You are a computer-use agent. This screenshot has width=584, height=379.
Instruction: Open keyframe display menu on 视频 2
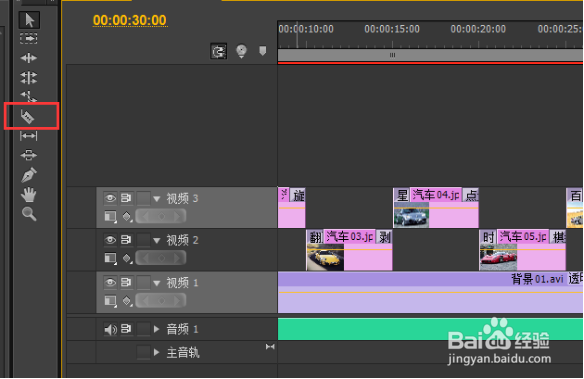click(x=127, y=258)
